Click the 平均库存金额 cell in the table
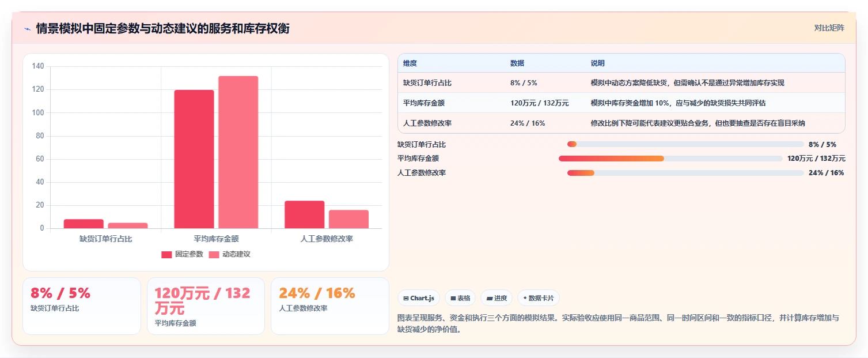Image resolution: width=868 pixels, height=358 pixels. (x=451, y=103)
